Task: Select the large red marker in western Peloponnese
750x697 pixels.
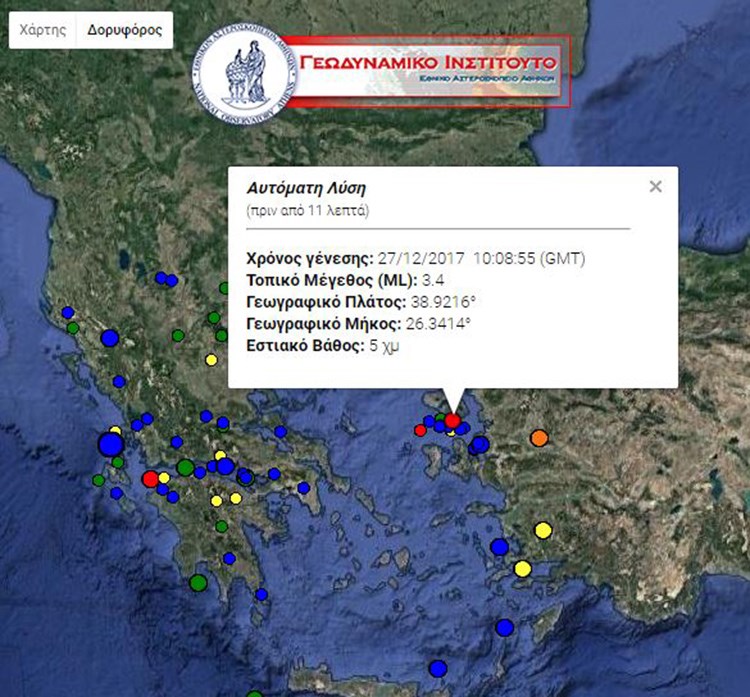Action: 150,479
